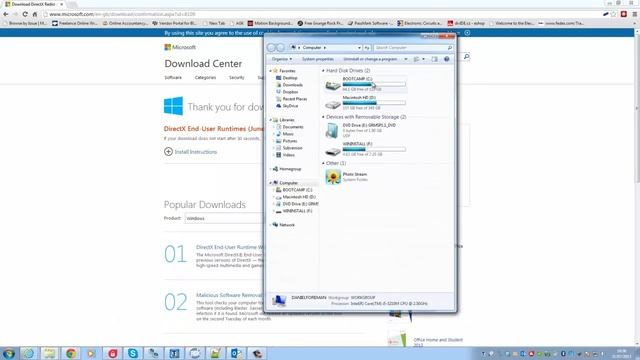Bookmark page with Chrome star icon

pyautogui.click(x=613, y=14)
